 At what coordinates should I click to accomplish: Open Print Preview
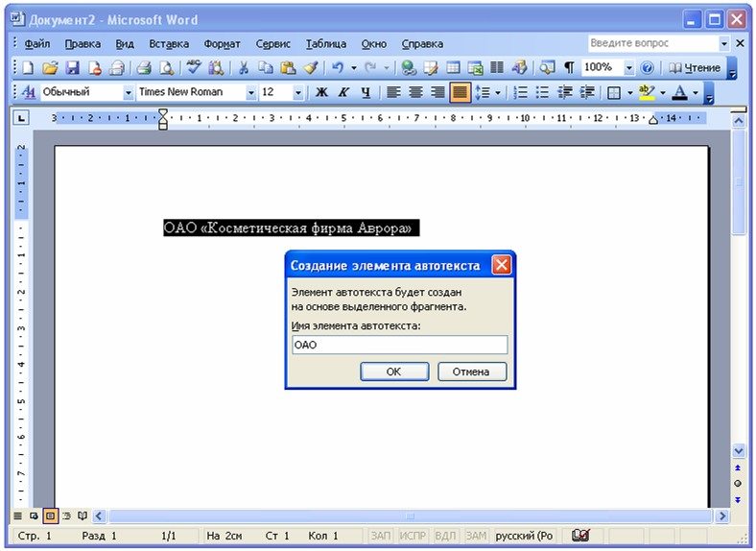click(x=166, y=67)
